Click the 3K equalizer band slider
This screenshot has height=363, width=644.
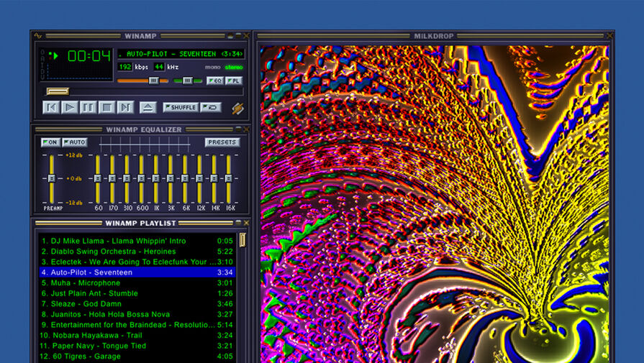point(171,179)
